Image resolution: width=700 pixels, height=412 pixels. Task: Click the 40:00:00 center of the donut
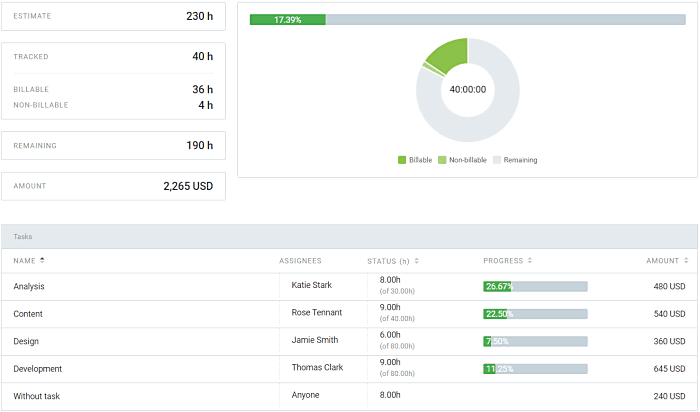click(x=467, y=89)
